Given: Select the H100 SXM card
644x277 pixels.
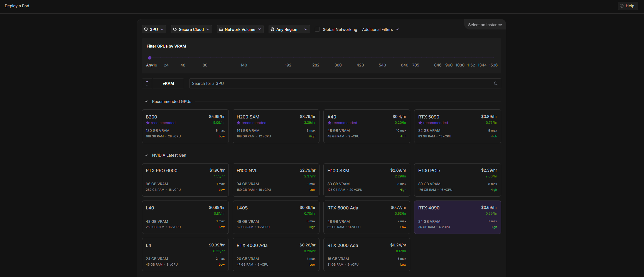Looking at the screenshot, I should 367,180.
